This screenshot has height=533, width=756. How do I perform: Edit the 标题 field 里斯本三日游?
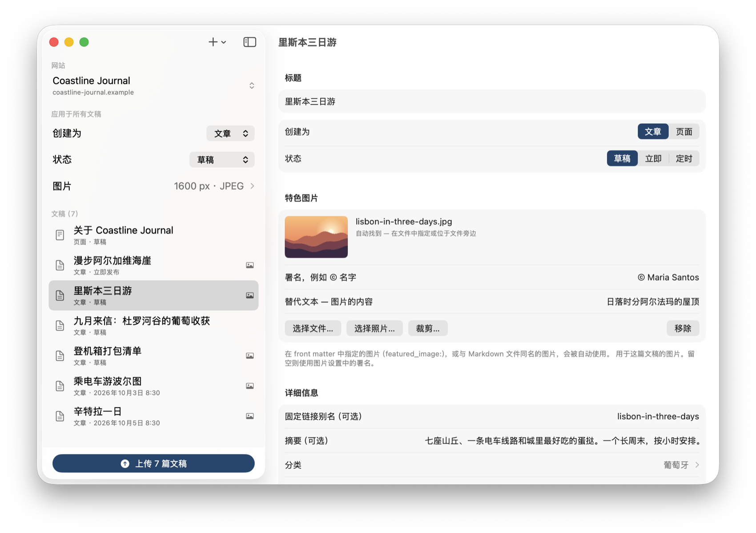(492, 101)
